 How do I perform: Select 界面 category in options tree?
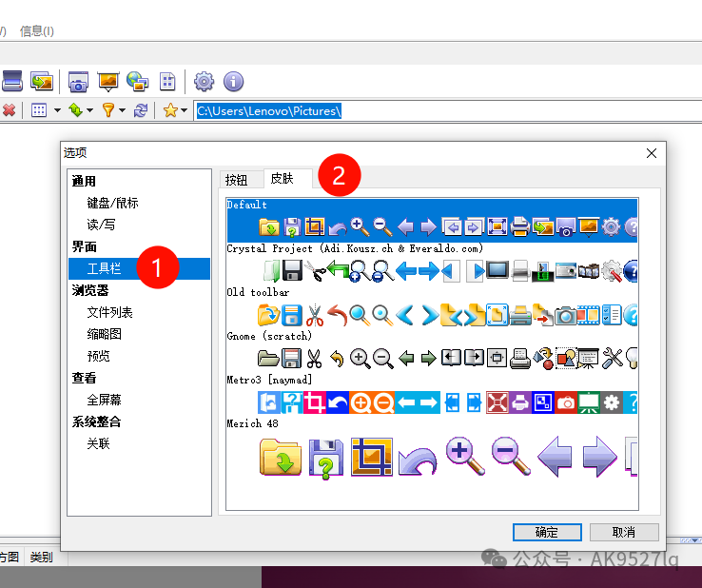click(x=84, y=246)
